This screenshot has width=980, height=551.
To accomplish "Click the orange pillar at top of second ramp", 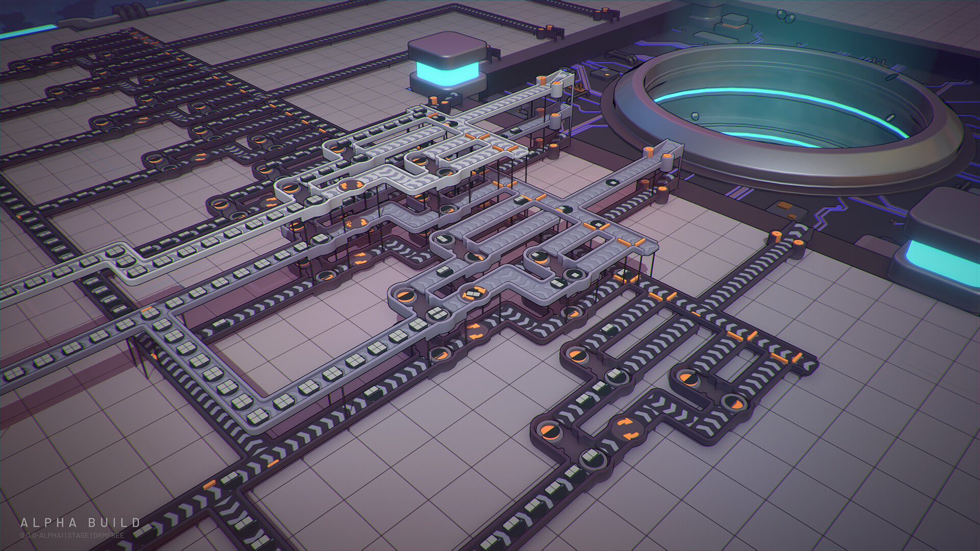I will 648,151.
